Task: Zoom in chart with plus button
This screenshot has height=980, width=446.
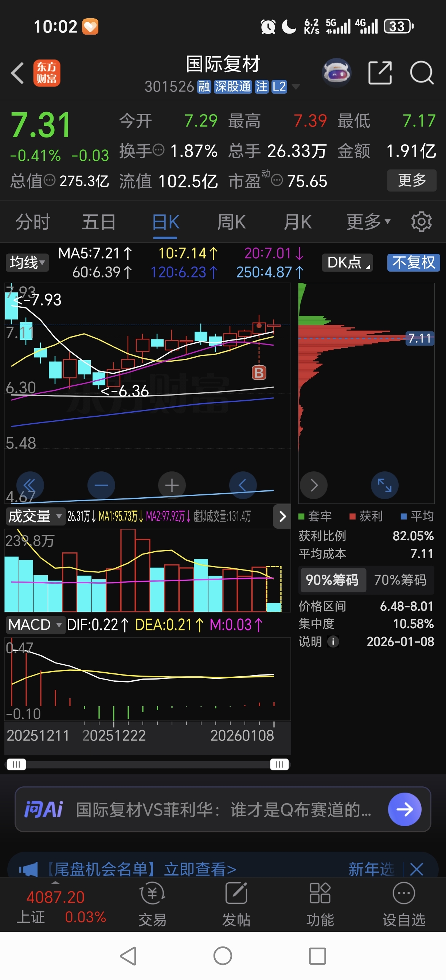Action: point(172,485)
